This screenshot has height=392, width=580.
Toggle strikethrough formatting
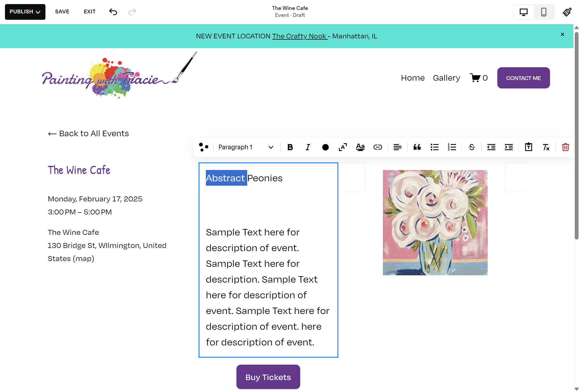(472, 147)
